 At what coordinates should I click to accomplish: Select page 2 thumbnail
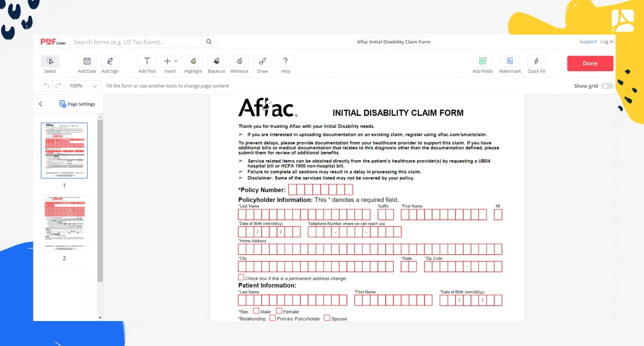point(64,224)
